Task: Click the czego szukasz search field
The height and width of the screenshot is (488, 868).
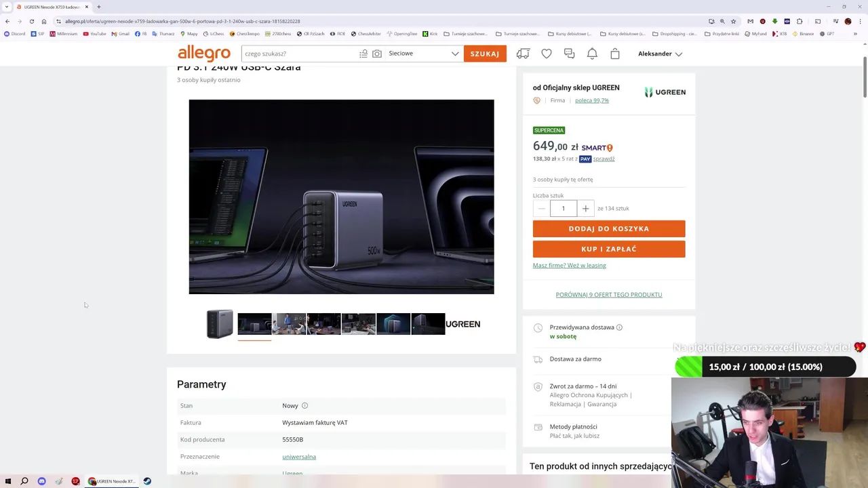Action: [x=300, y=54]
